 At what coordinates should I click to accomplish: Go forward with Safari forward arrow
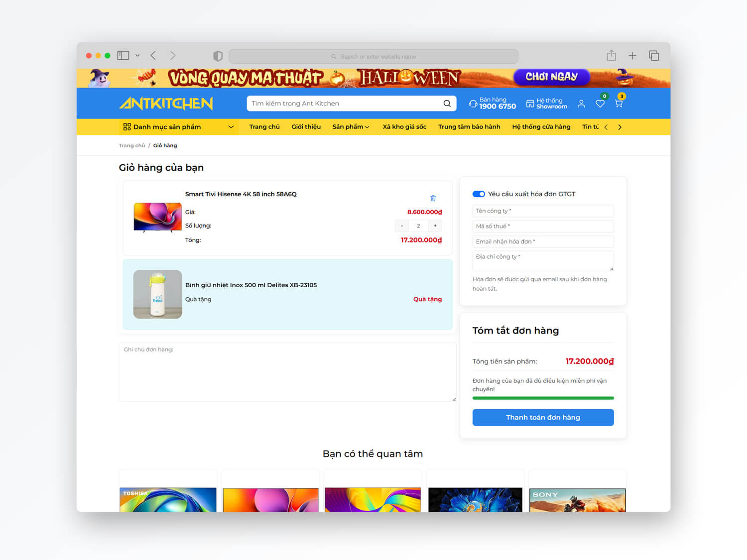pyautogui.click(x=173, y=55)
